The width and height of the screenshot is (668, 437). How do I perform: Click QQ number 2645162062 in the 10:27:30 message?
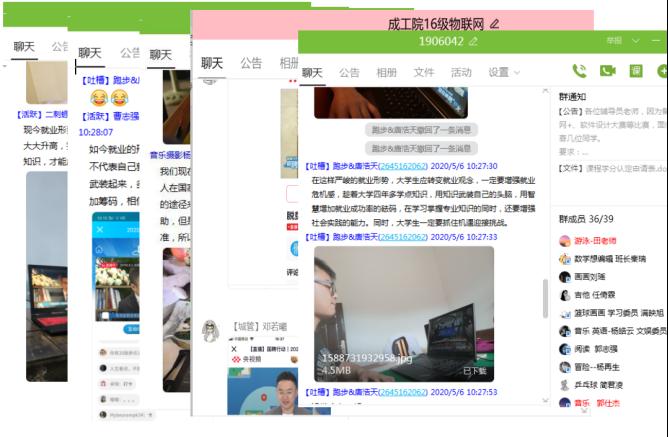(402, 166)
